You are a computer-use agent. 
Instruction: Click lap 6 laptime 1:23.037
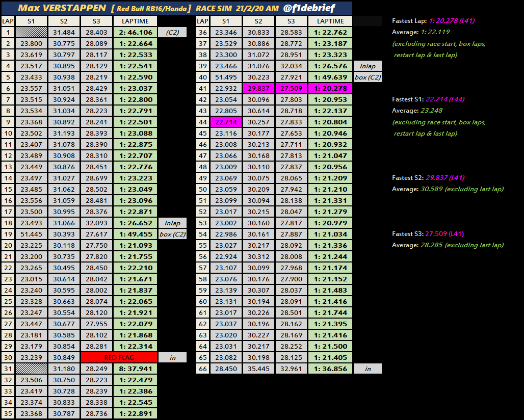tap(136, 88)
